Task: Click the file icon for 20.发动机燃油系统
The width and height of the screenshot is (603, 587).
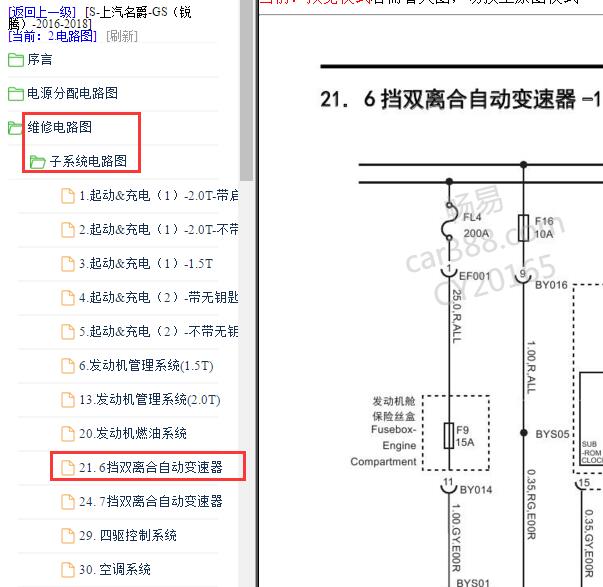Action: click(x=68, y=434)
